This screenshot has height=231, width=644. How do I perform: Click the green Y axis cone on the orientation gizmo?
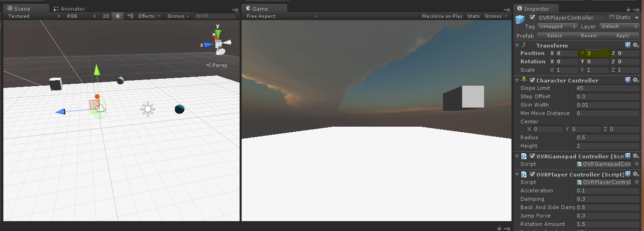pos(217,34)
